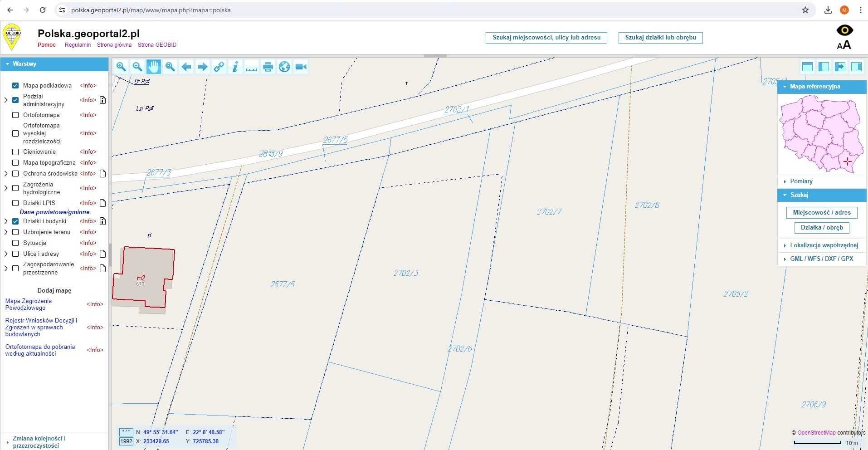The image size is (868, 450).
Task: Open document icon next to Ochrona środowiska
Action: [x=102, y=174]
